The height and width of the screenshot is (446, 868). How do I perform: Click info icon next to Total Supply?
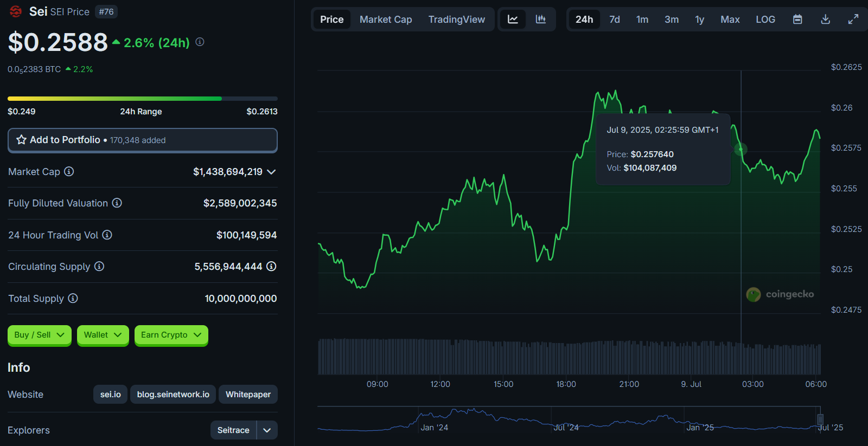[73, 298]
